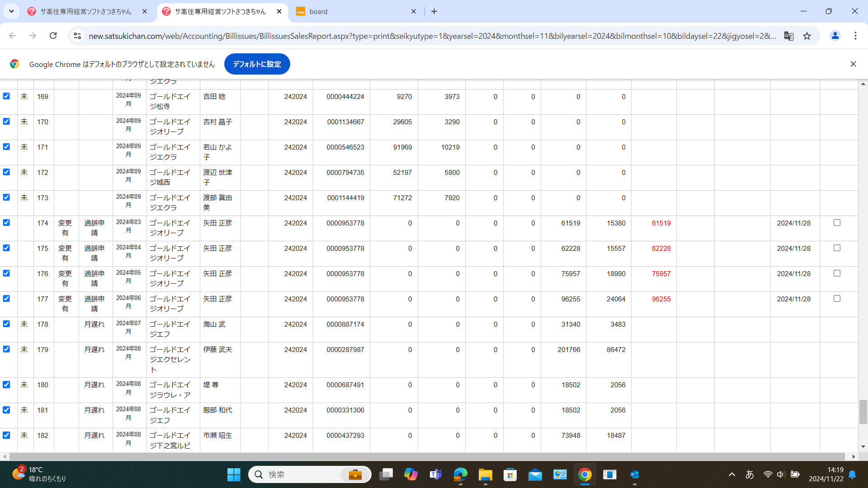This screenshot has width=868, height=488.
Task: Reload the page with the refresh icon
Action: pyautogui.click(x=53, y=36)
